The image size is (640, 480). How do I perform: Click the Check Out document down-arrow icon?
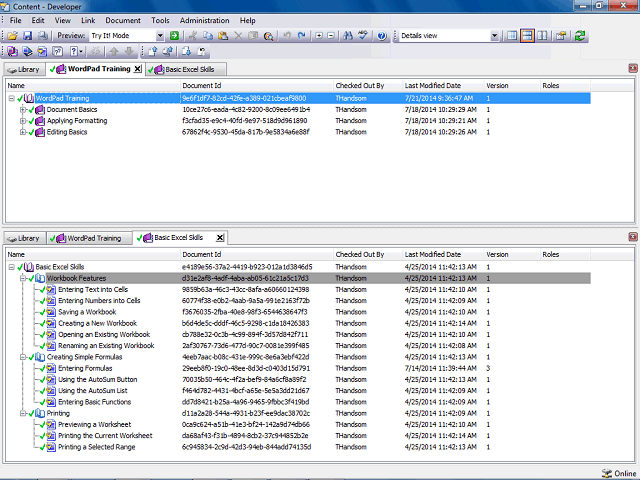pos(186,51)
